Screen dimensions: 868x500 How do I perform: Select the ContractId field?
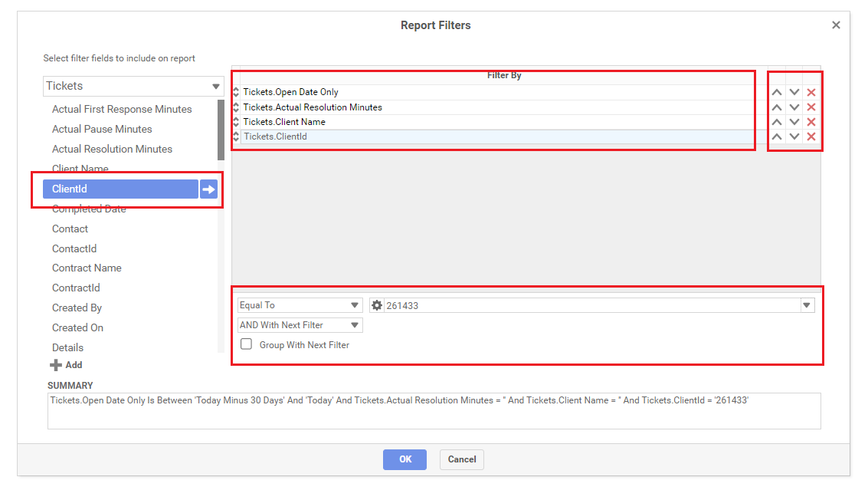click(x=76, y=288)
